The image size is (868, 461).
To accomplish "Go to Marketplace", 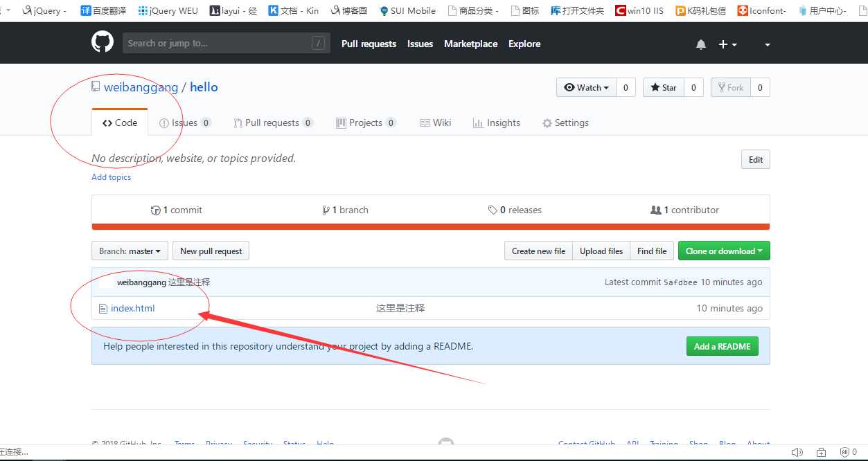I will pos(470,44).
